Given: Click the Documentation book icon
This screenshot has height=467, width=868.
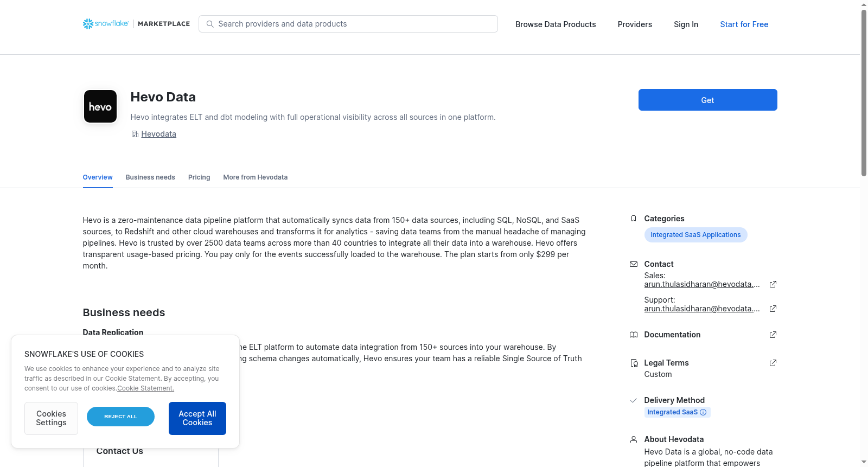Looking at the screenshot, I should 634,335.
